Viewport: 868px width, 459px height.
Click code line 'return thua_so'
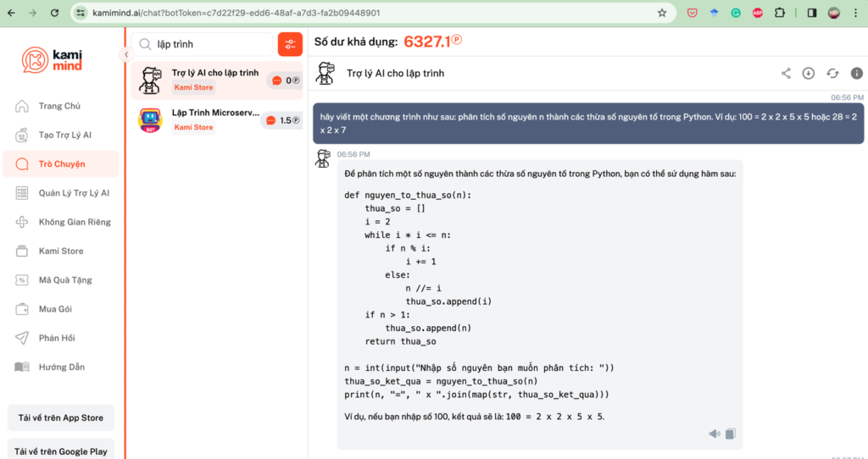pyautogui.click(x=400, y=341)
